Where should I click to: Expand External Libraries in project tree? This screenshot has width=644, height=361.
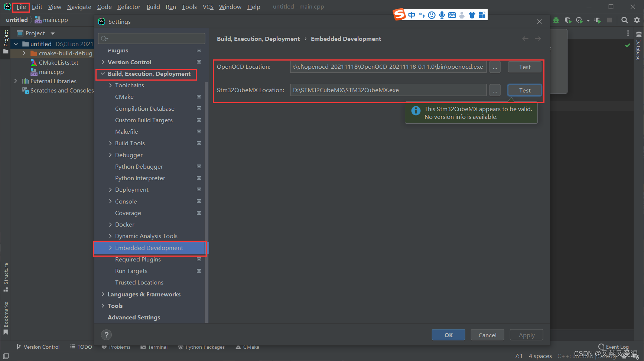(x=16, y=81)
